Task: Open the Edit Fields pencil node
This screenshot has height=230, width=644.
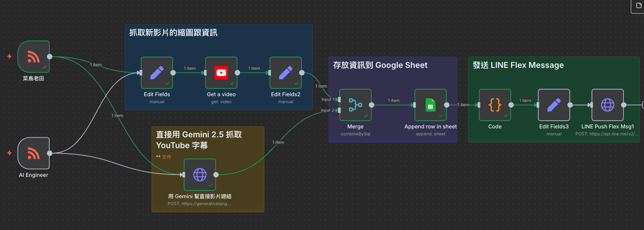Action: [x=157, y=73]
